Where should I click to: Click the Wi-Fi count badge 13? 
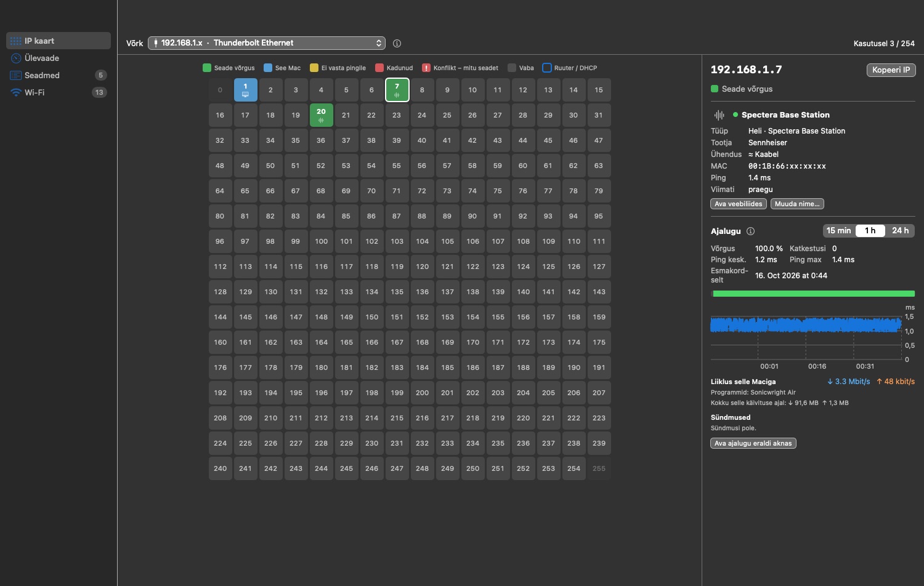[99, 92]
